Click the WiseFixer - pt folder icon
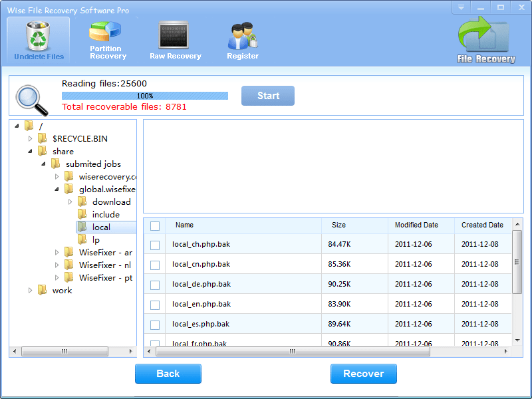The width and height of the screenshot is (532, 399). coord(69,277)
